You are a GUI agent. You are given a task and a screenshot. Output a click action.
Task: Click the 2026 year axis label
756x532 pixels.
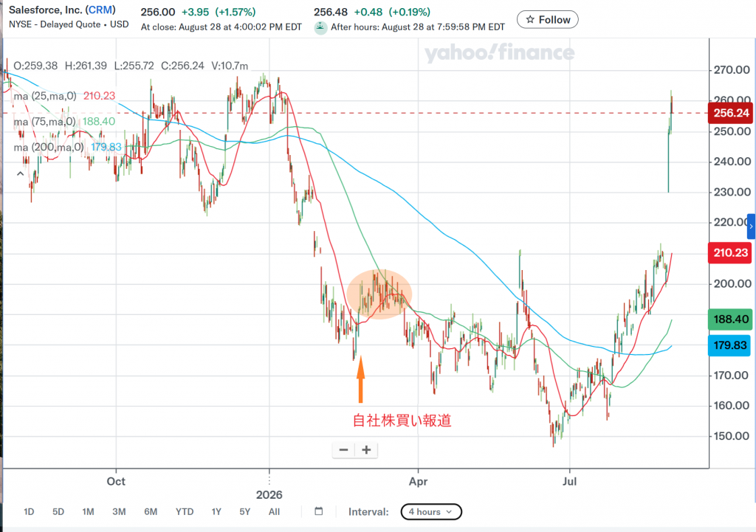coord(269,495)
